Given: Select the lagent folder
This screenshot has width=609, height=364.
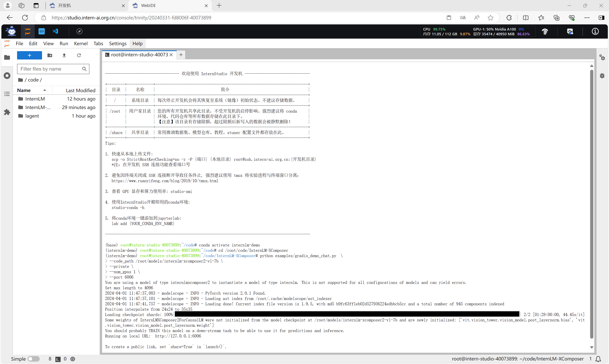Looking at the screenshot, I should pyautogui.click(x=56, y=116).
